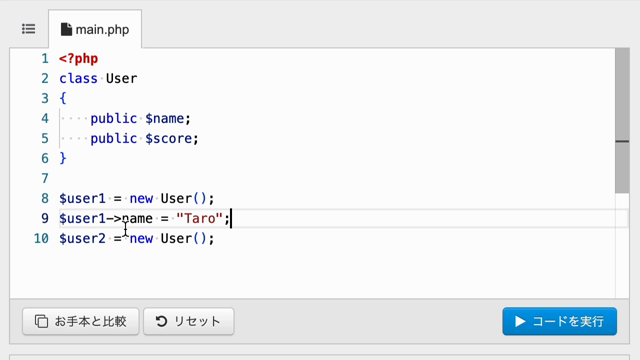This screenshot has width=640, height=360.
Task: Place cursor on the <?php opening tag
Action: 78,59
